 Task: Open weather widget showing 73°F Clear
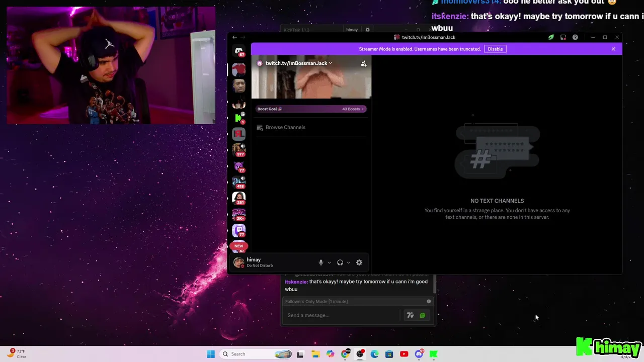tap(17, 353)
